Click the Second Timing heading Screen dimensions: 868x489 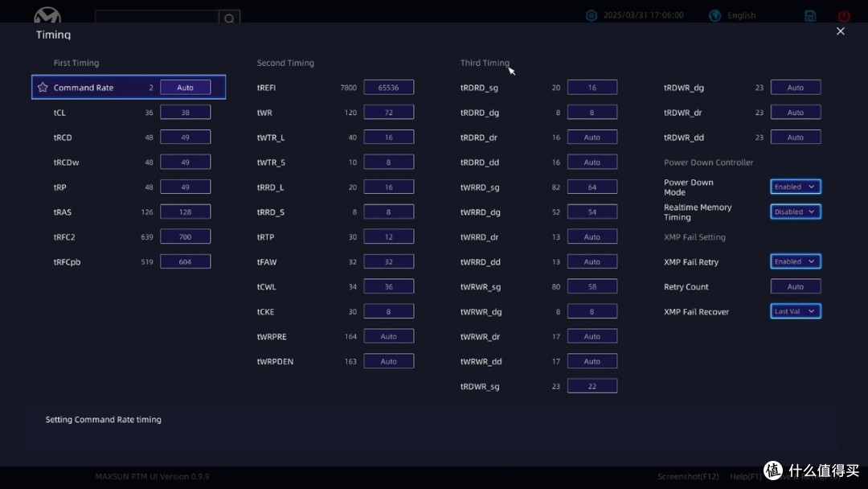[x=285, y=63]
